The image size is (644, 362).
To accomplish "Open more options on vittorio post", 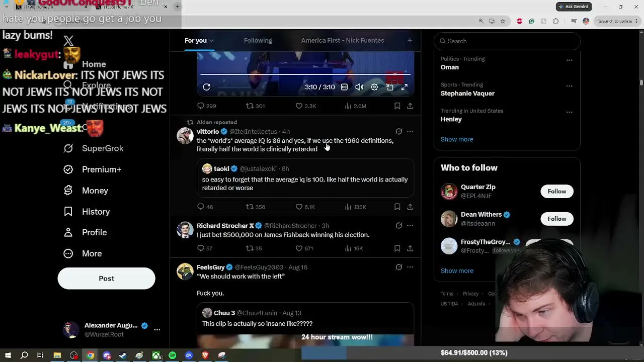I will [x=410, y=131].
